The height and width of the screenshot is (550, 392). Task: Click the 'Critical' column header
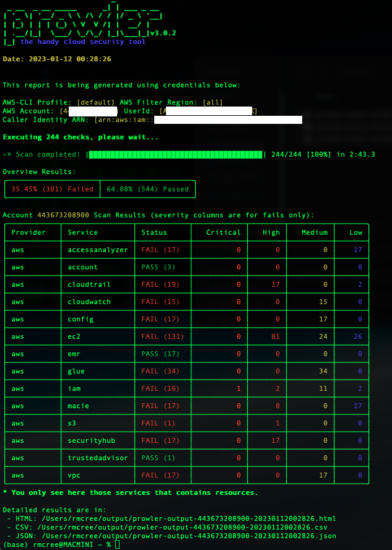(x=224, y=232)
